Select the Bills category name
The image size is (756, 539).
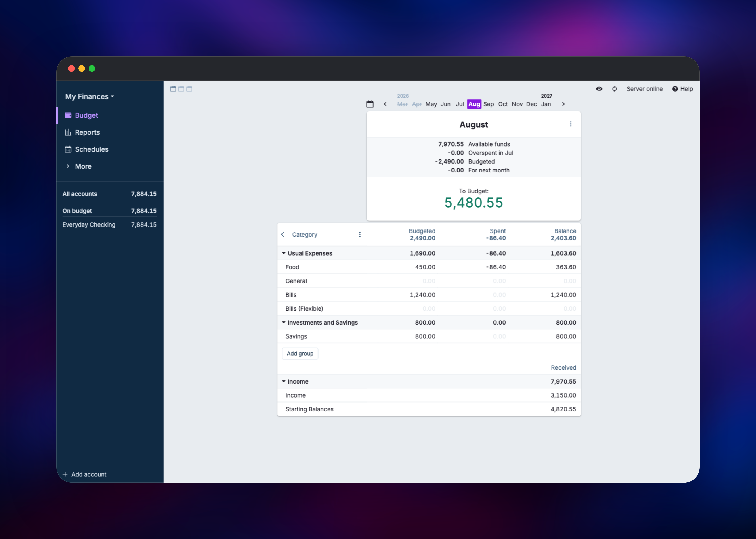pyautogui.click(x=291, y=295)
